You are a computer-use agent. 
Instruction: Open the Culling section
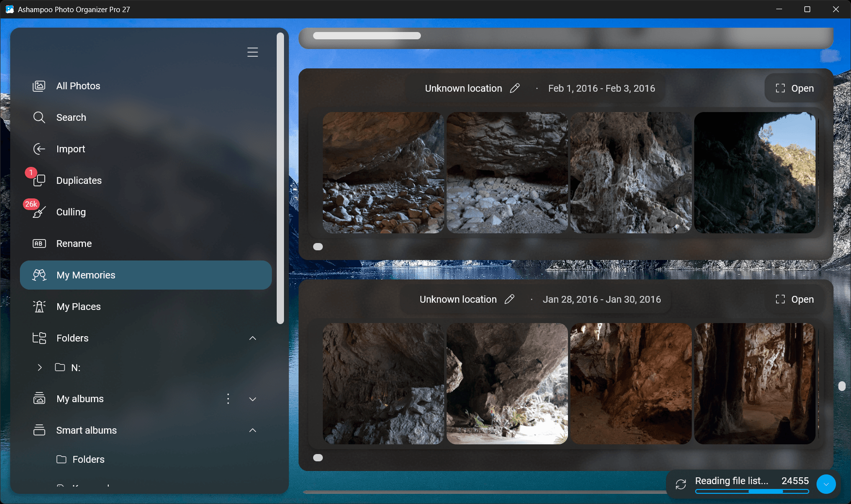[x=146, y=212]
